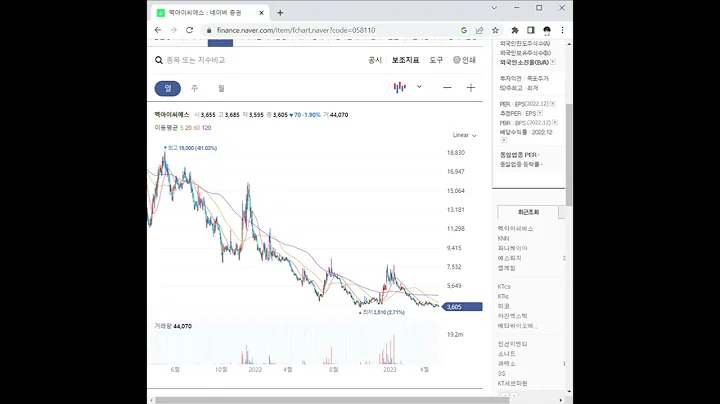Open 엠게임 from recent list
This screenshot has height=404, width=720.
(506, 268)
